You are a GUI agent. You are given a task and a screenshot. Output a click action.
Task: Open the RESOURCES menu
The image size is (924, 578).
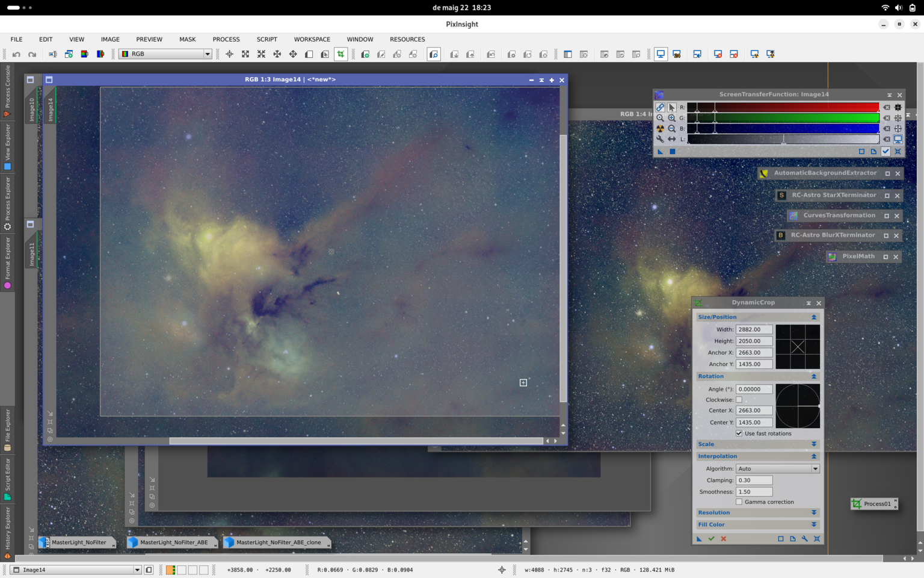pyautogui.click(x=407, y=39)
